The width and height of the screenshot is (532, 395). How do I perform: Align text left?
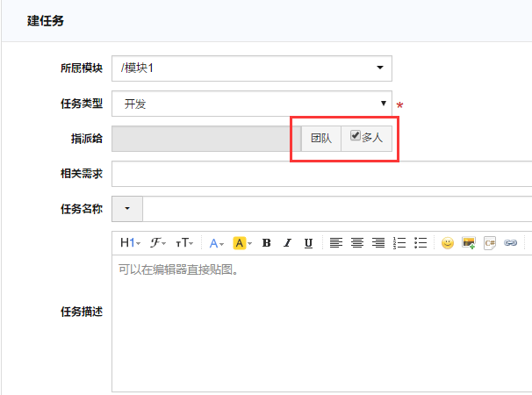(x=336, y=242)
